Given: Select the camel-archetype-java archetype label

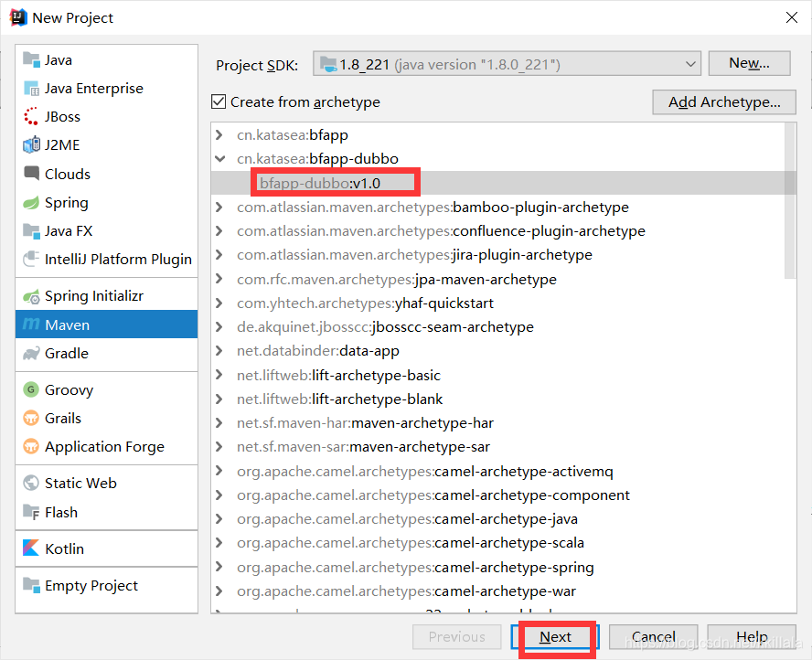Looking at the screenshot, I should tap(407, 518).
